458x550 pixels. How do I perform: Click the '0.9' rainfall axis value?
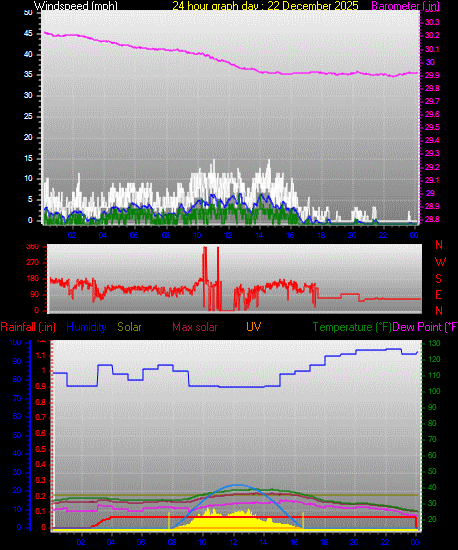[x=42, y=387]
